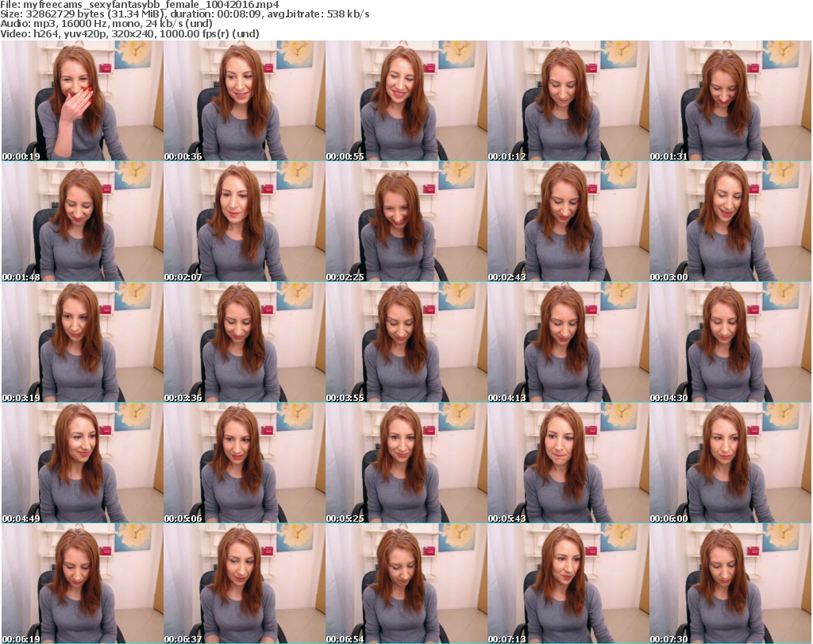Select the thumbnail frame at 00:03:00
Image resolution: width=813 pixels, height=644 pixels.
pos(730,222)
